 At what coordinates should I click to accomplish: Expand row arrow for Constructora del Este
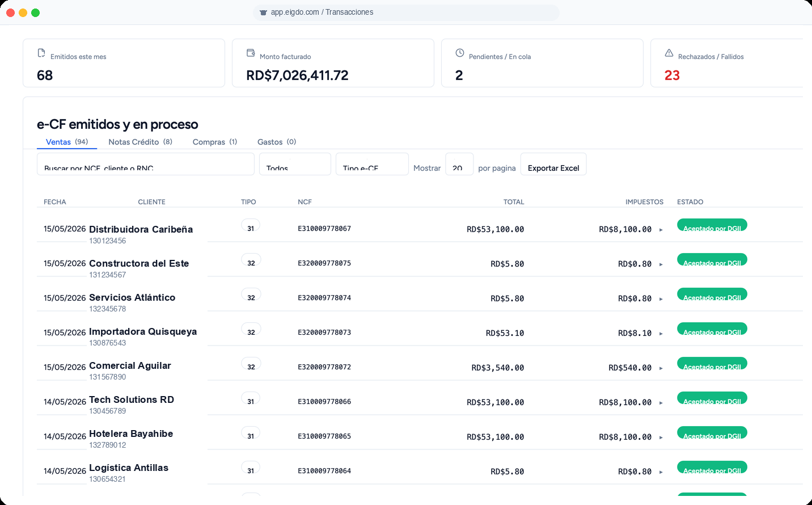point(661,264)
